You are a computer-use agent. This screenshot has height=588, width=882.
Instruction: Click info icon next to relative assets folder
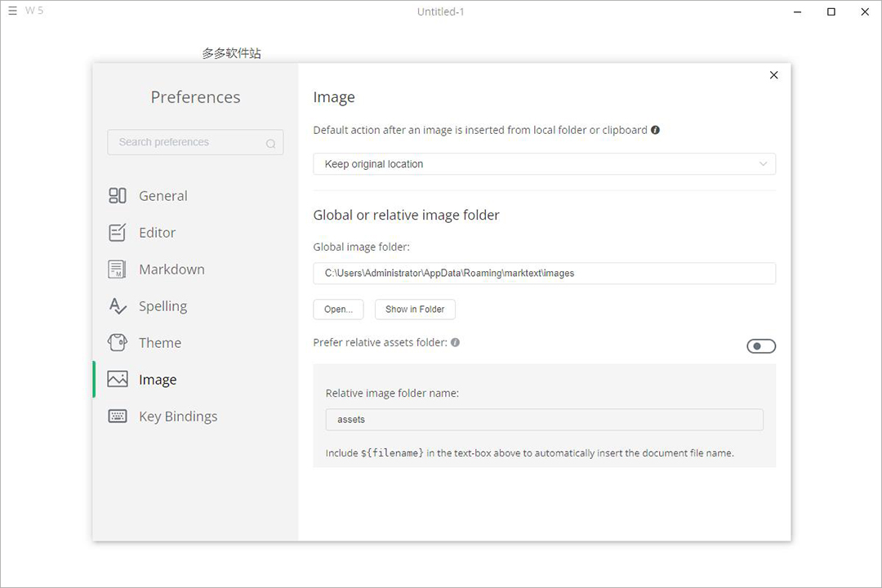click(455, 343)
